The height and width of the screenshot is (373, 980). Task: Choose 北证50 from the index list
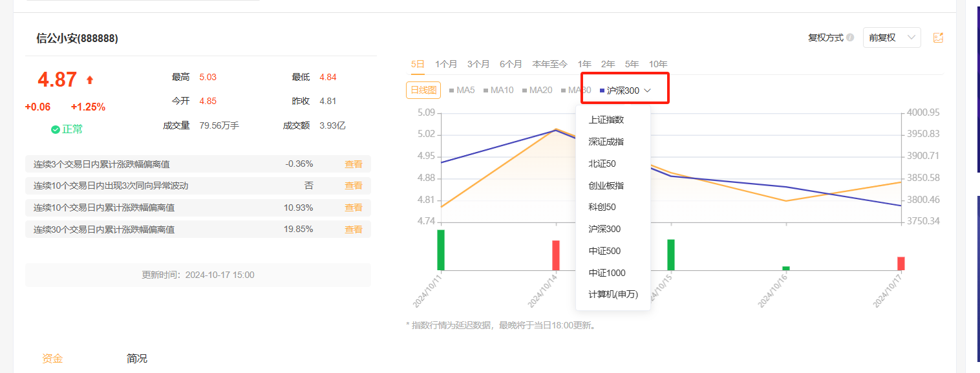coord(613,164)
